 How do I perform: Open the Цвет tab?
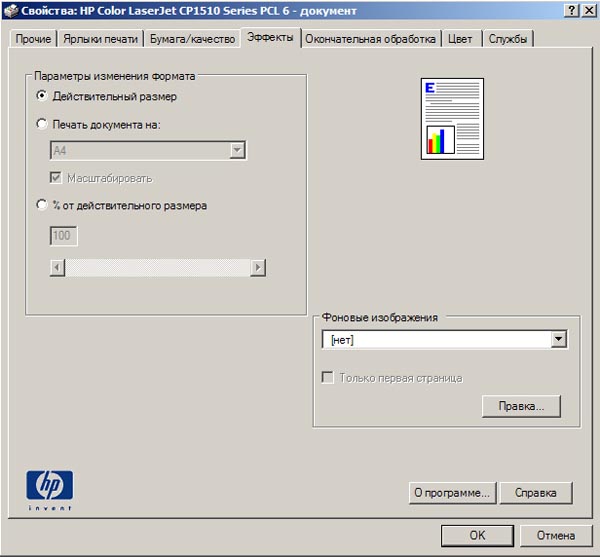(x=460, y=39)
